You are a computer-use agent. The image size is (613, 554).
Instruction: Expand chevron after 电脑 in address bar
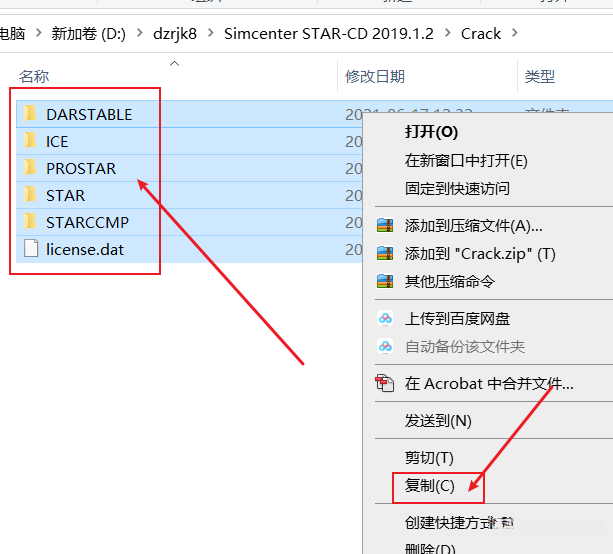[38, 33]
